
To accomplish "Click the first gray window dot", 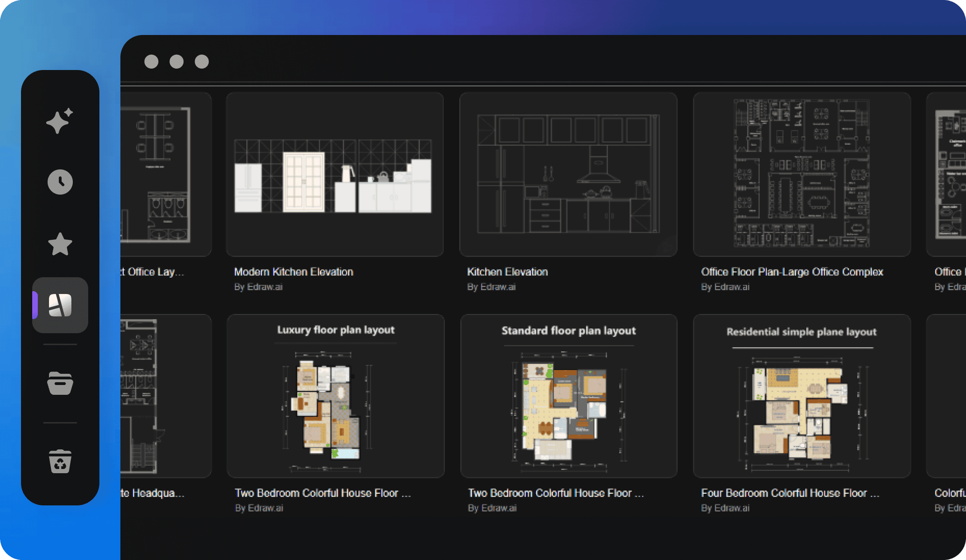I will pos(151,62).
